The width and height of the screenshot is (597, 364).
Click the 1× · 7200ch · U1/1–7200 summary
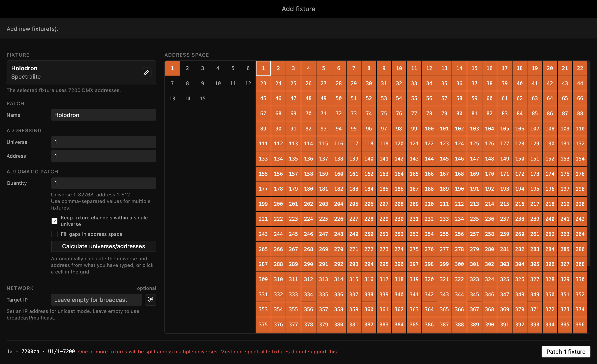pyautogui.click(x=41, y=352)
